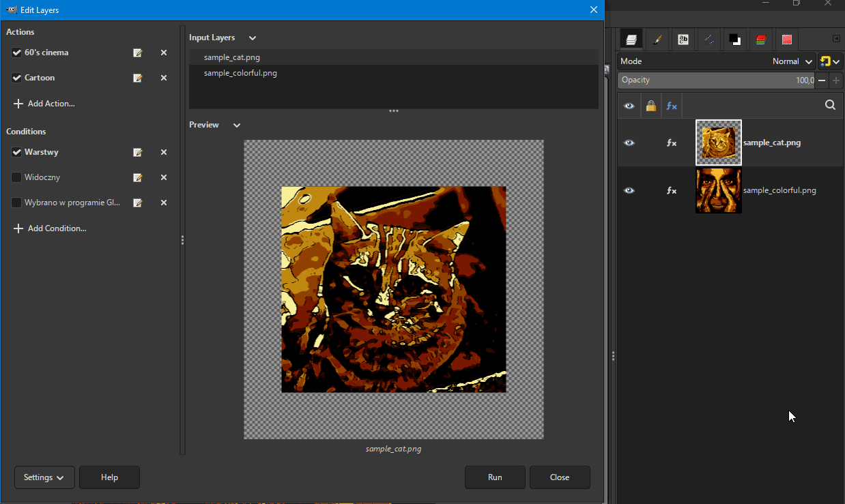Adjust the Opacity slider
This screenshot has height=504, width=845.
click(x=717, y=80)
